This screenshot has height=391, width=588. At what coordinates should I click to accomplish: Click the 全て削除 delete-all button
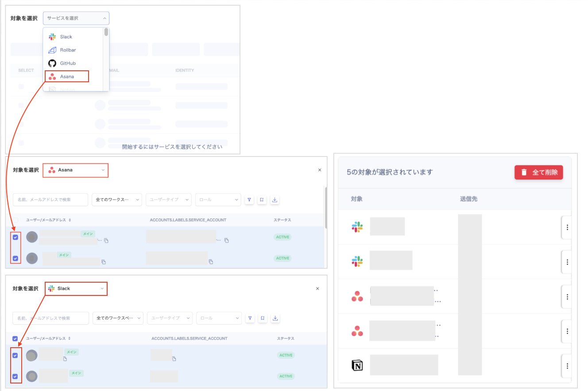(538, 172)
